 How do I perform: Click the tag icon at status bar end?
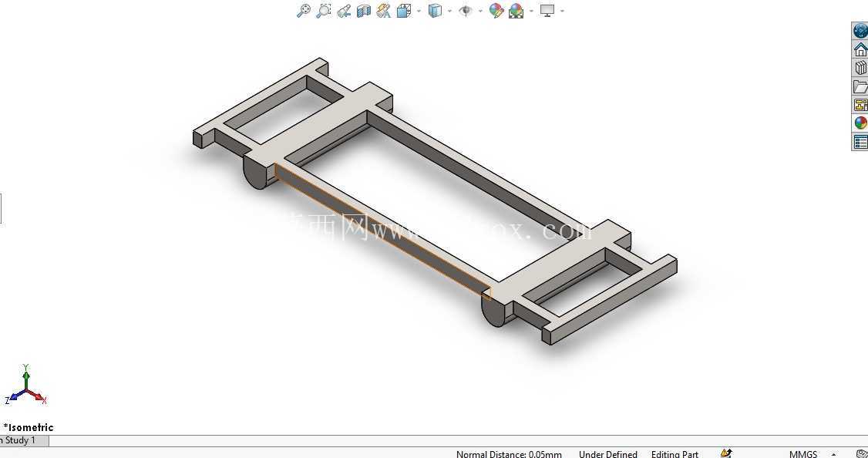pyautogui.click(x=861, y=454)
